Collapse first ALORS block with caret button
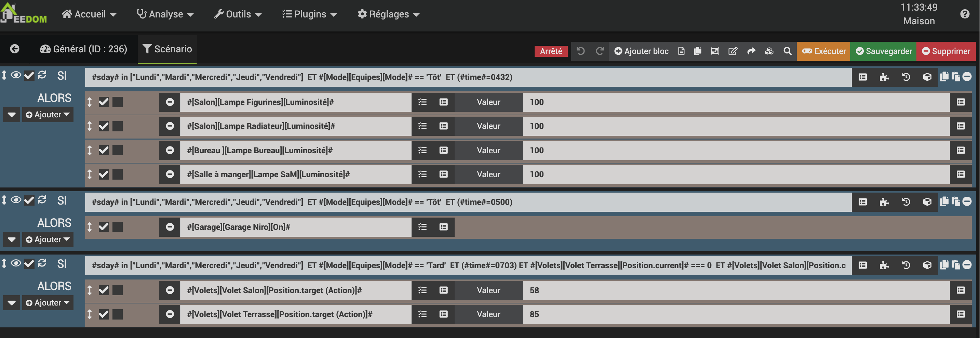This screenshot has width=980, height=338. coord(11,115)
